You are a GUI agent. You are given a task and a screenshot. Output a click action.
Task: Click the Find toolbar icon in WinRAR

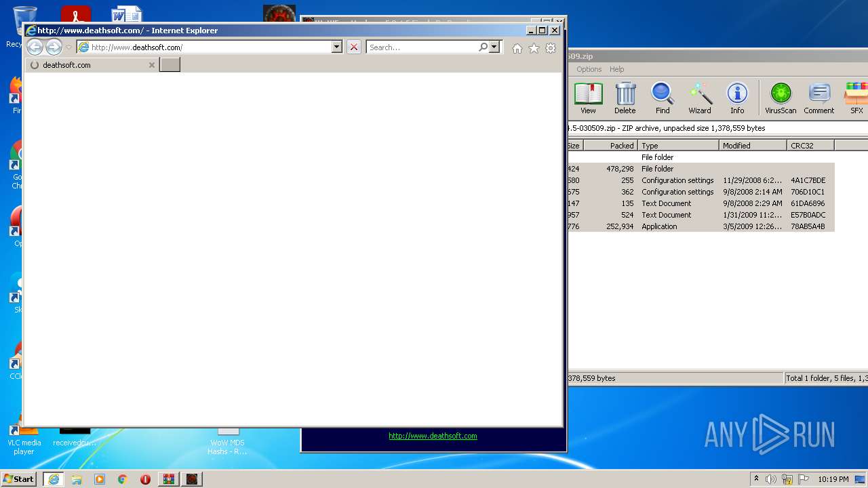(x=663, y=98)
